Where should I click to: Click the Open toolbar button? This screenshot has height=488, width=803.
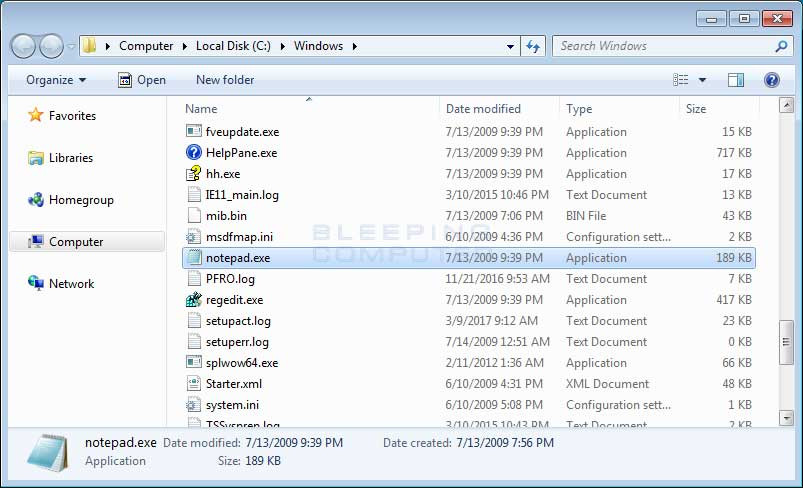click(142, 80)
